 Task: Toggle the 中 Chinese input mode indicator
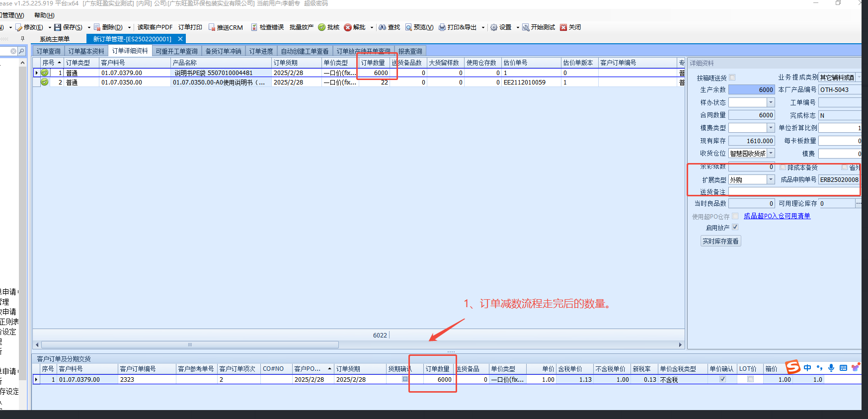(807, 368)
